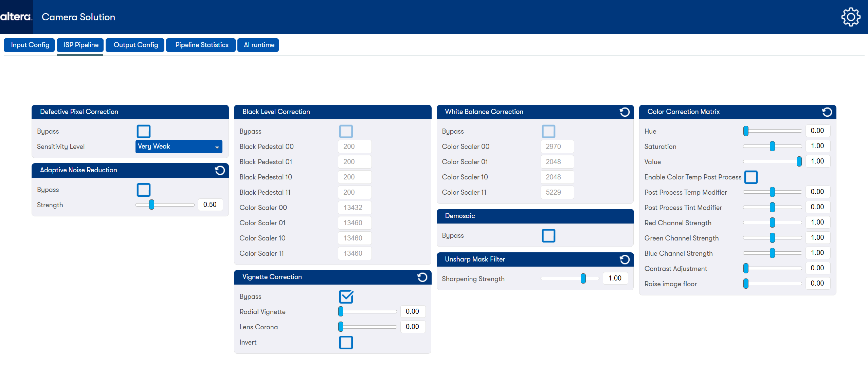Switch to Pipeline Statistics tab
The image size is (868, 387).
pos(201,45)
